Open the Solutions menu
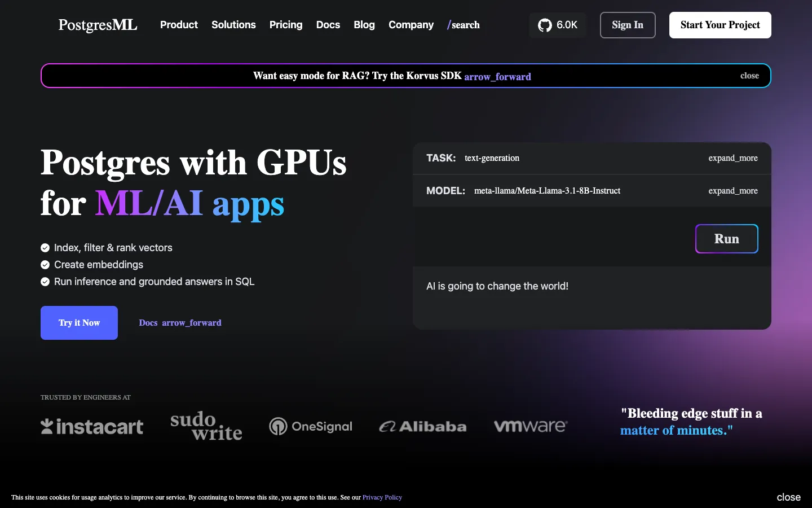Viewport: 812px width, 508px height. click(233, 25)
